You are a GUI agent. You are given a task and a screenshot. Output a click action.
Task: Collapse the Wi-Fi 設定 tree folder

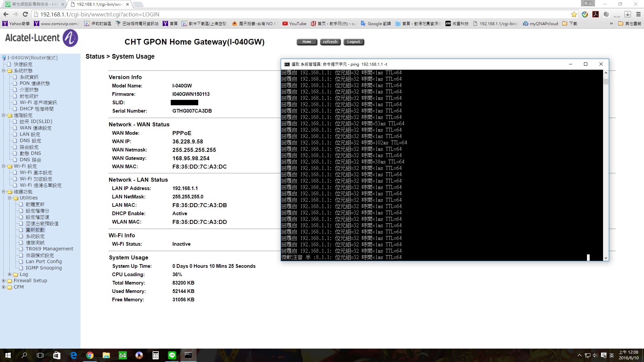click(x=3, y=166)
